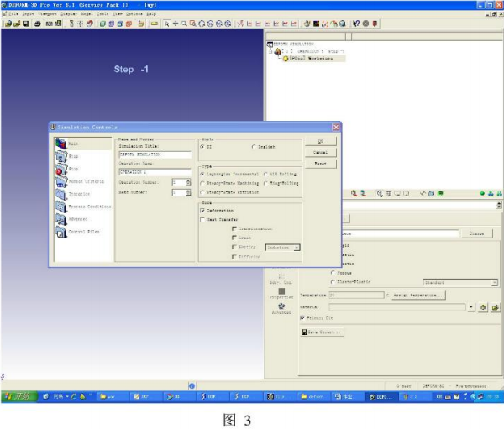Open the Options menu
Image resolution: width=504 pixels, height=429 pixels.
[134, 14]
